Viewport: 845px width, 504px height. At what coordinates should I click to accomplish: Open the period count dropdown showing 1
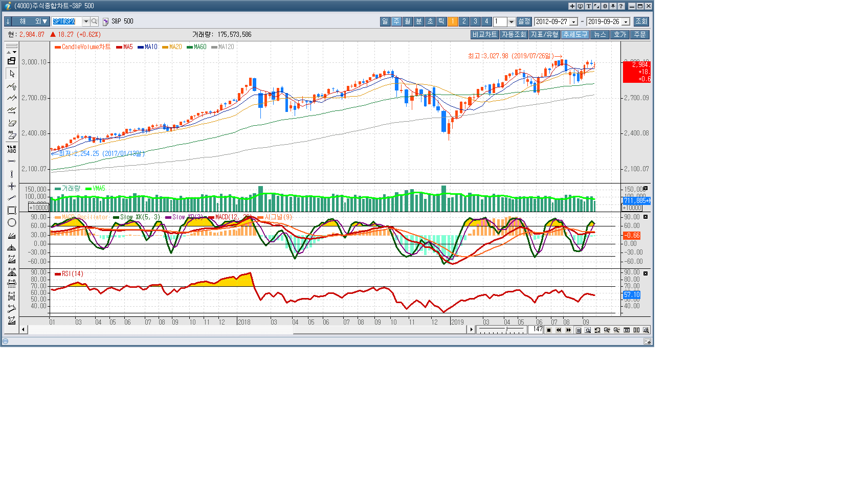pos(511,21)
